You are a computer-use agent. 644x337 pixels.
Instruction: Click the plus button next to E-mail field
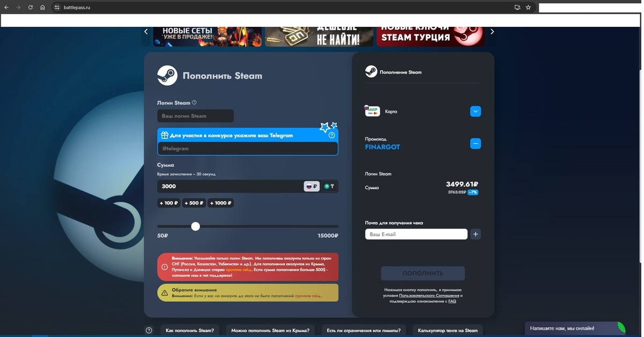click(x=475, y=234)
